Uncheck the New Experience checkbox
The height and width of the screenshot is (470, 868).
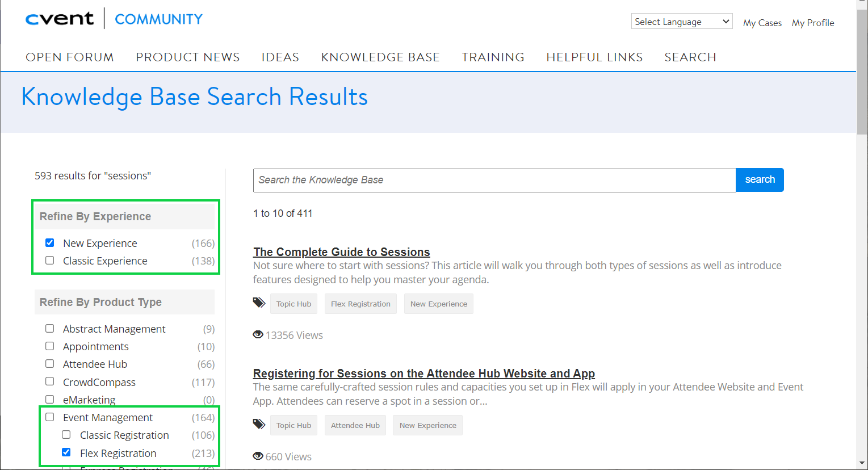click(x=50, y=243)
